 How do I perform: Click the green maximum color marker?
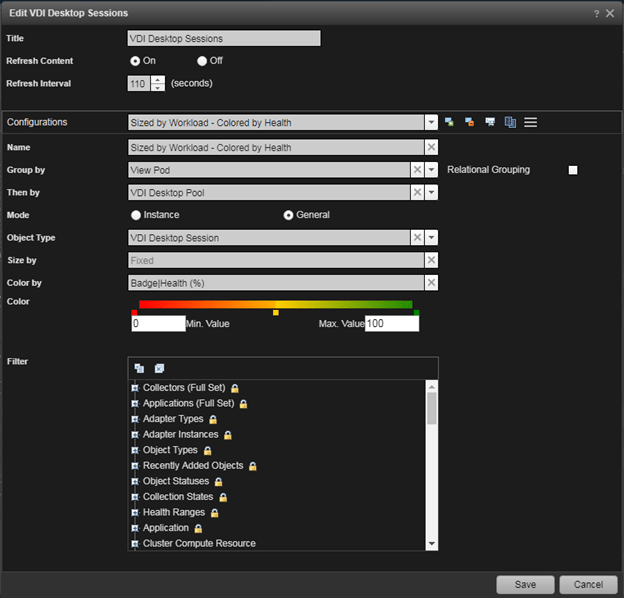tap(417, 313)
